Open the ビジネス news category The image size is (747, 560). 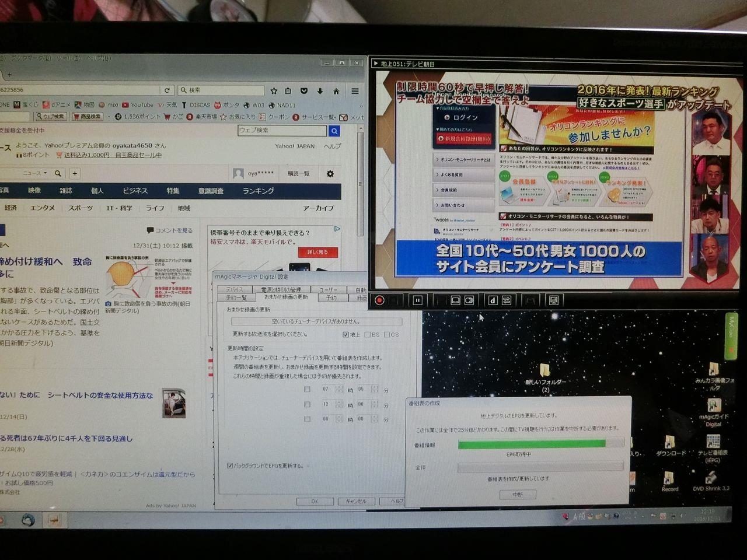(x=135, y=191)
